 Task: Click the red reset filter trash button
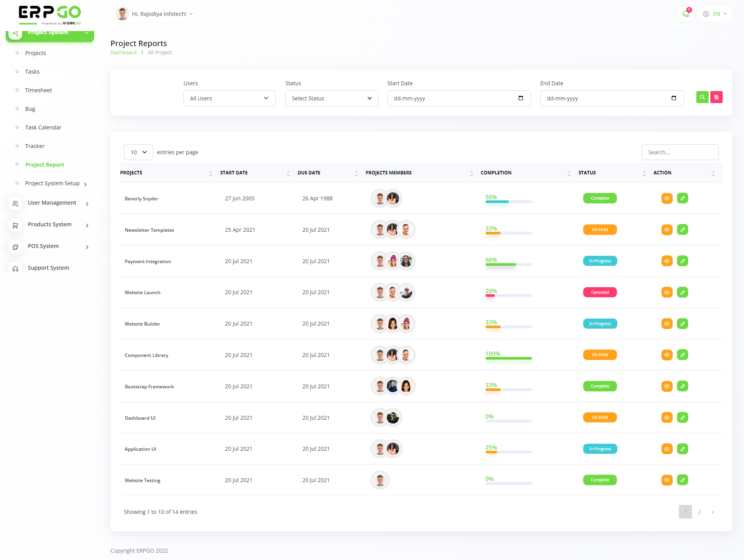[716, 97]
